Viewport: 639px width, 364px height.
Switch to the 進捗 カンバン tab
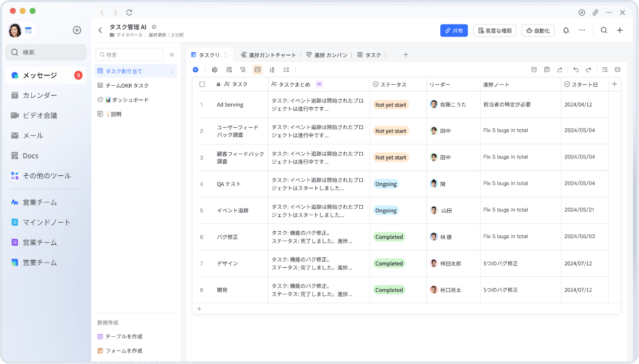(x=327, y=55)
